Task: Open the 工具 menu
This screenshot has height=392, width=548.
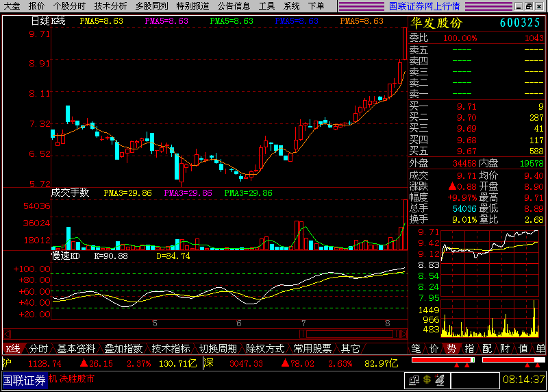Action: pos(266,5)
